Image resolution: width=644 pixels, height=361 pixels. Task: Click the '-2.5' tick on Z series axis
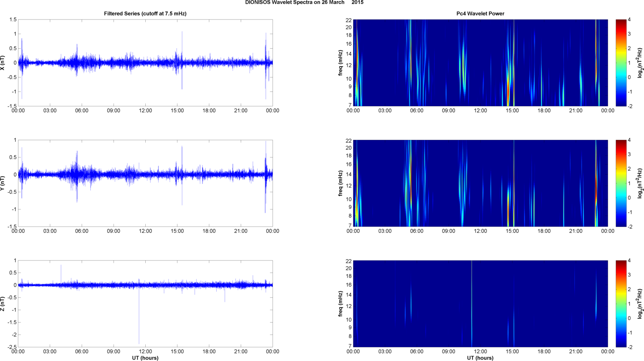pyautogui.click(x=11, y=347)
